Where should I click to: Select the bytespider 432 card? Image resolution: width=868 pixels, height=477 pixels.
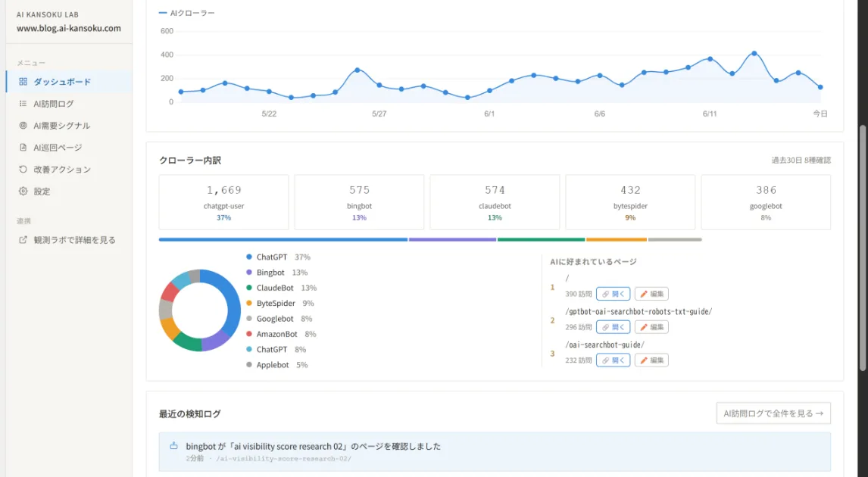pos(630,202)
